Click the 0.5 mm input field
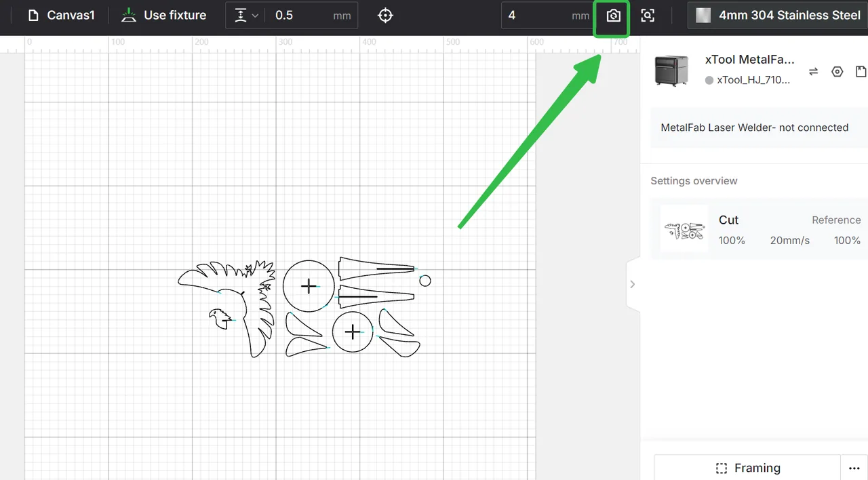Screen dimensions: 868x480 click(311, 15)
